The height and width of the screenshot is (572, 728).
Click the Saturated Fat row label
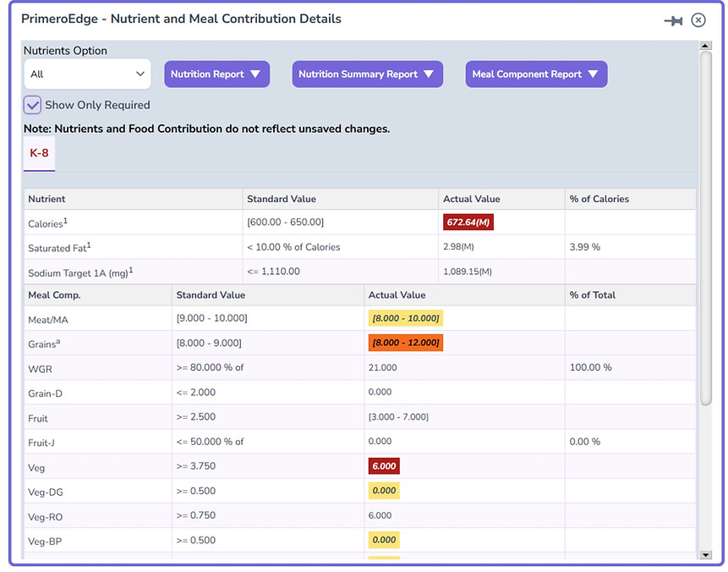[x=59, y=247]
